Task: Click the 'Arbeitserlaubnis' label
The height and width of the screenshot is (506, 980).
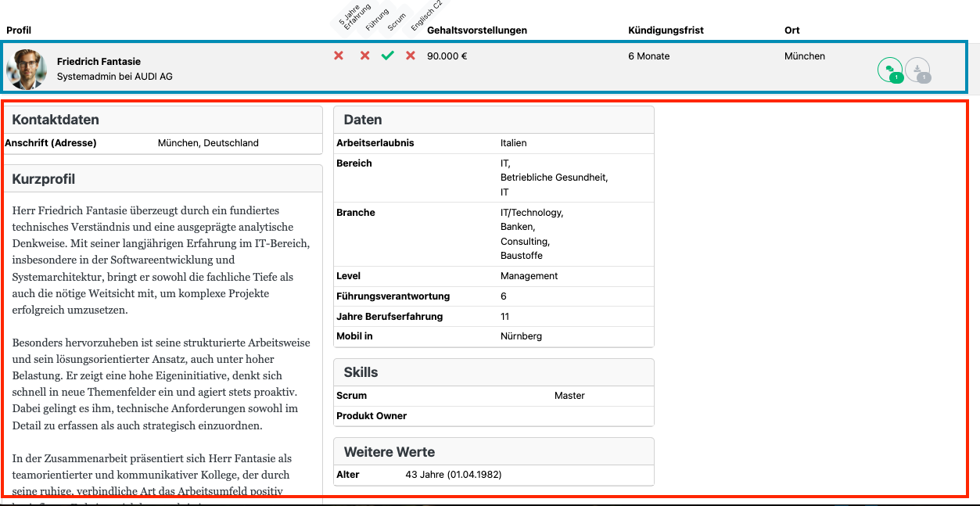Action: coord(375,143)
